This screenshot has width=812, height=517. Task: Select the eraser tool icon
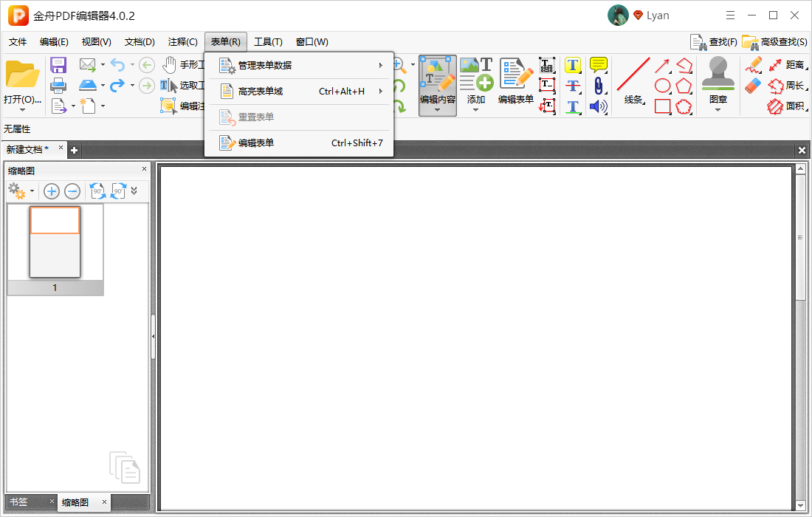coord(753,86)
